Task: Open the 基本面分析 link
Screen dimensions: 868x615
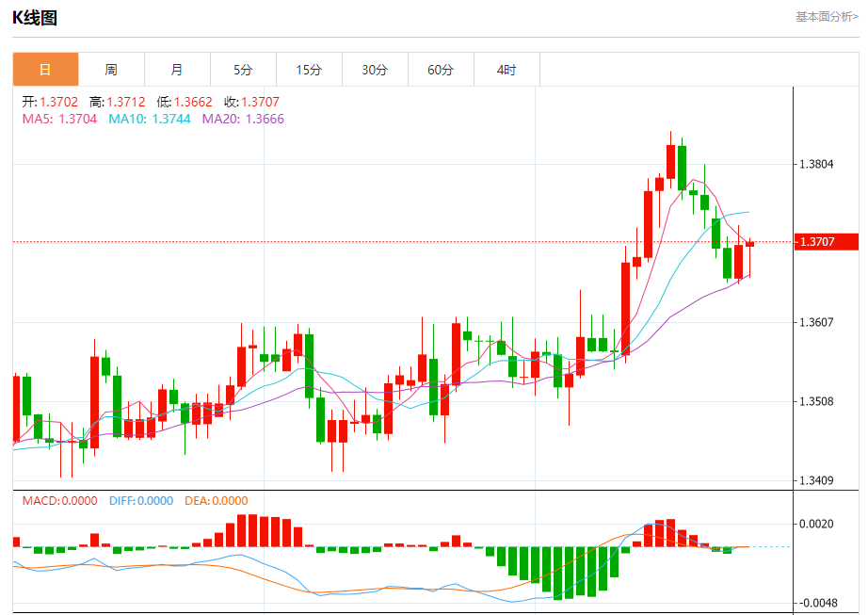Action: [x=827, y=17]
